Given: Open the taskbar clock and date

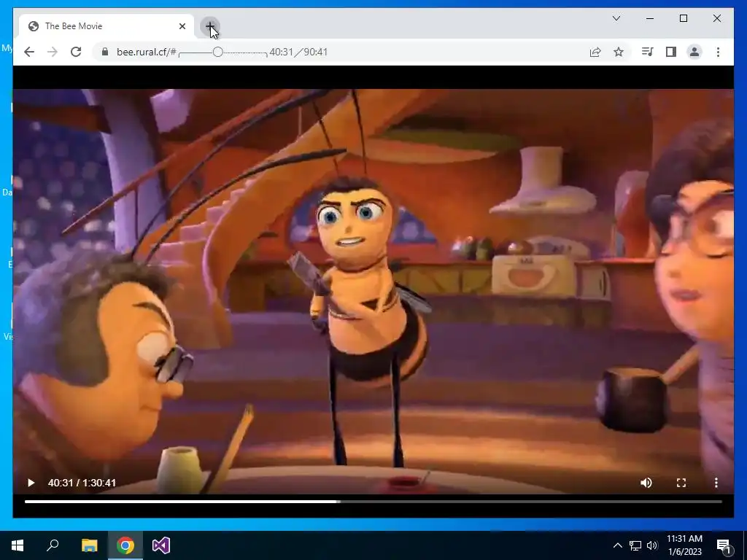Looking at the screenshot, I should pos(684,545).
